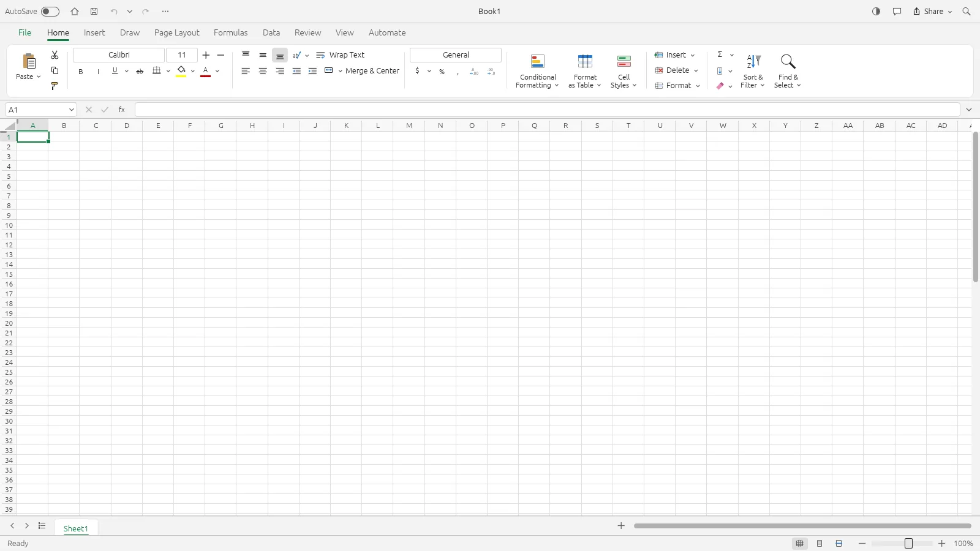Viewport: 980px width, 551px height.
Task: Open the General number format dropdown
Action: [456, 55]
